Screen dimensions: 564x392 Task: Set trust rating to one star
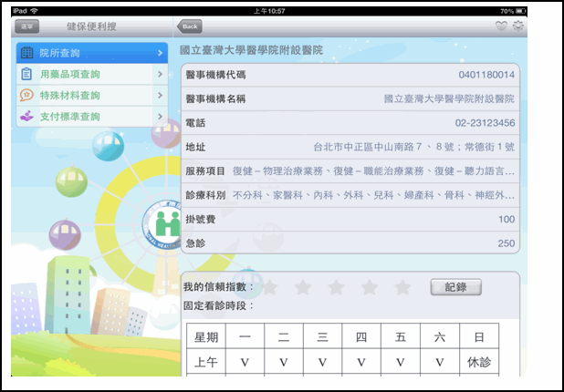click(271, 287)
